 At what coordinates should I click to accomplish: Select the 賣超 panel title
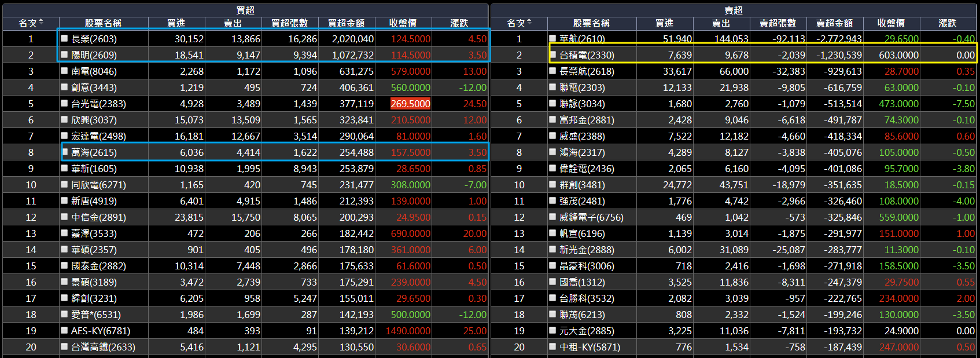coord(734,10)
